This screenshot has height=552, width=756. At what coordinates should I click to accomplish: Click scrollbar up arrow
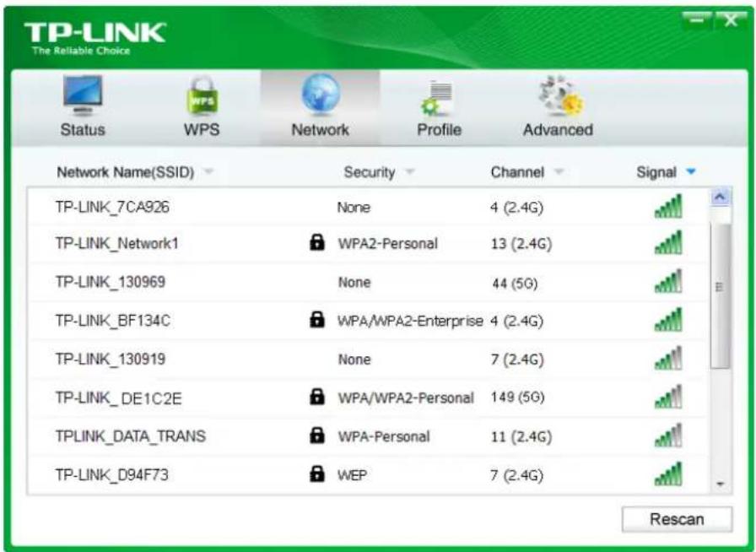pos(721,197)
